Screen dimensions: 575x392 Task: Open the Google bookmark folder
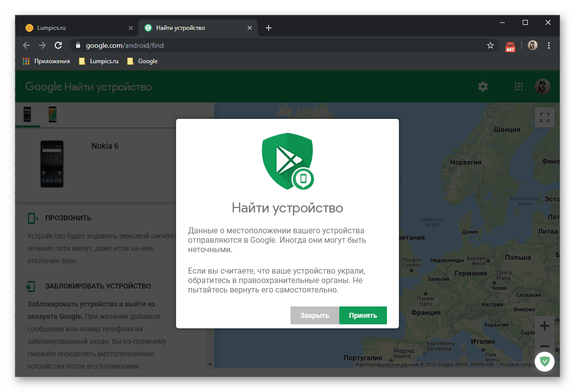pyautogui.click(x=142, y=61)
